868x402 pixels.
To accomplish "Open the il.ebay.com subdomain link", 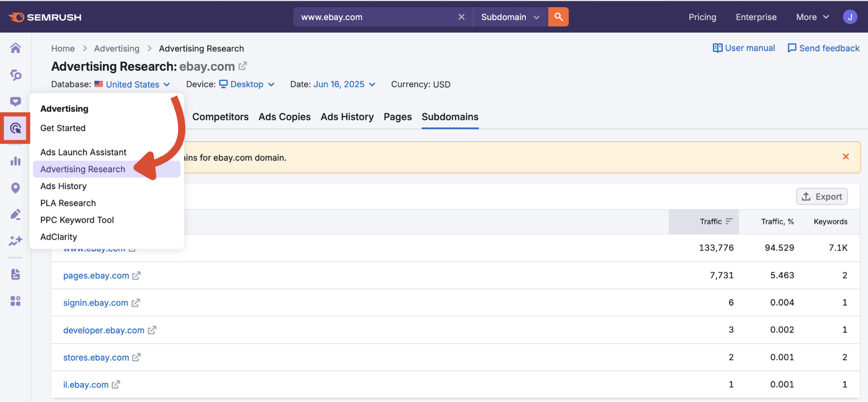I will pyautogui.click(x=86, y=385).
